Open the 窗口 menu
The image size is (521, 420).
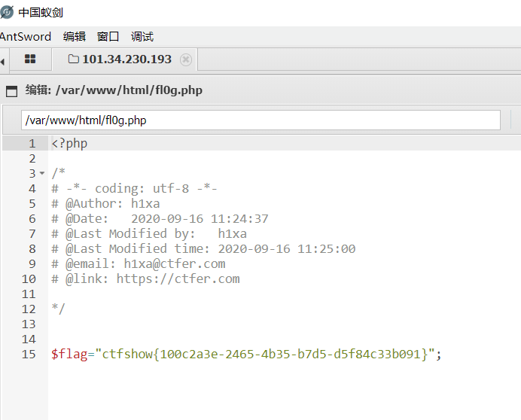(108, 36)
